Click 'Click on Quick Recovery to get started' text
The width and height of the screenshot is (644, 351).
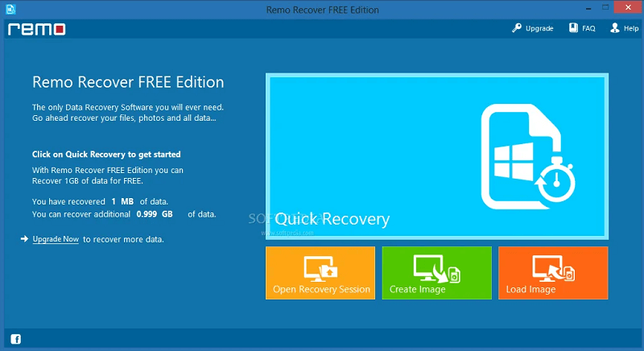[x=106, y=155]
